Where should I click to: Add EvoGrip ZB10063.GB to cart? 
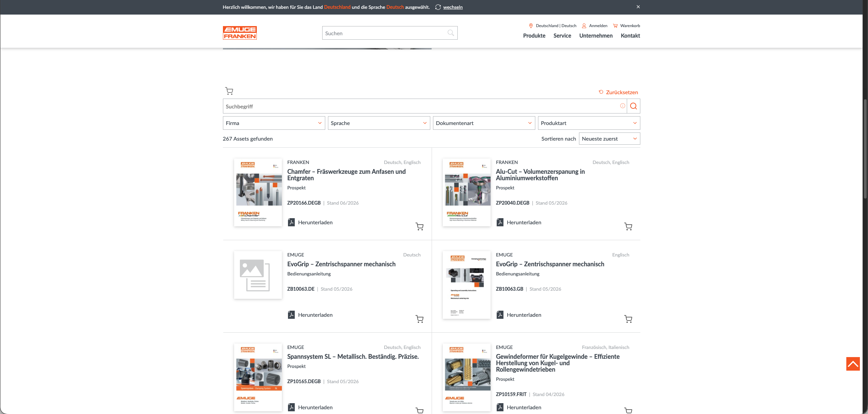coord(628,319)
